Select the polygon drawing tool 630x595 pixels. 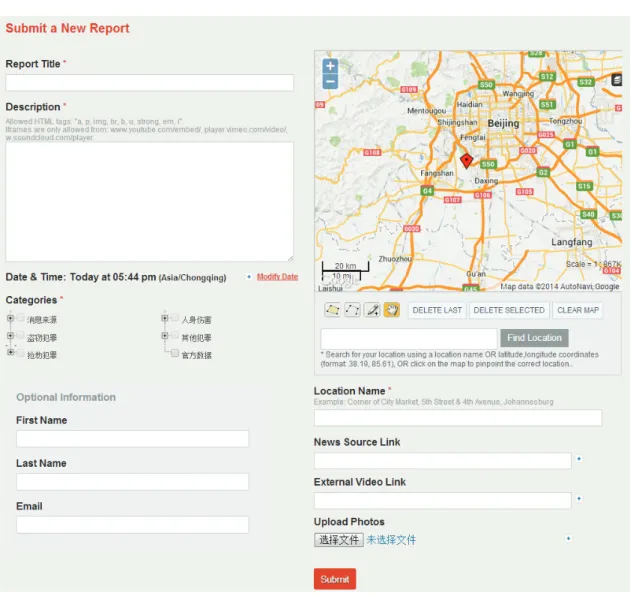pyautogui.click(x=332, y=310)
